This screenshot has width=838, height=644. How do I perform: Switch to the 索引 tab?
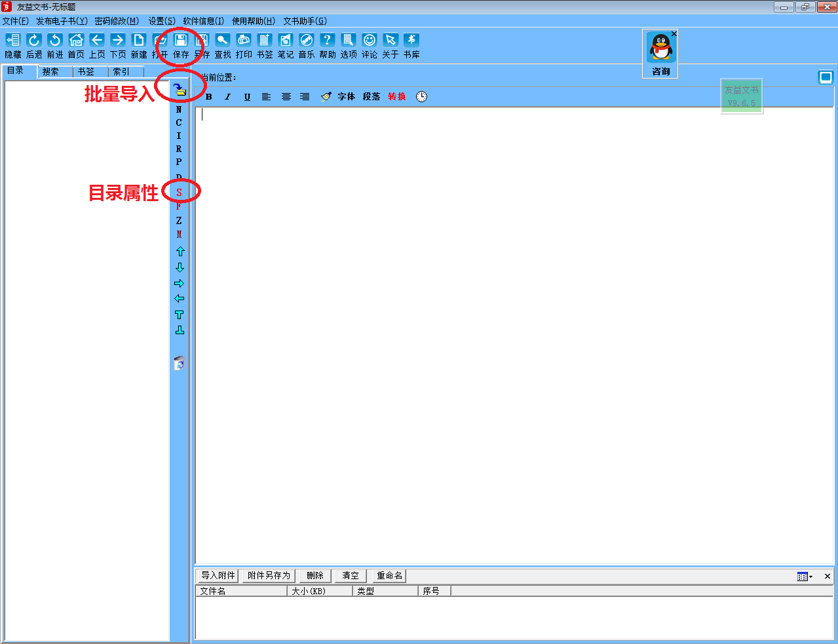coord(126,71)
